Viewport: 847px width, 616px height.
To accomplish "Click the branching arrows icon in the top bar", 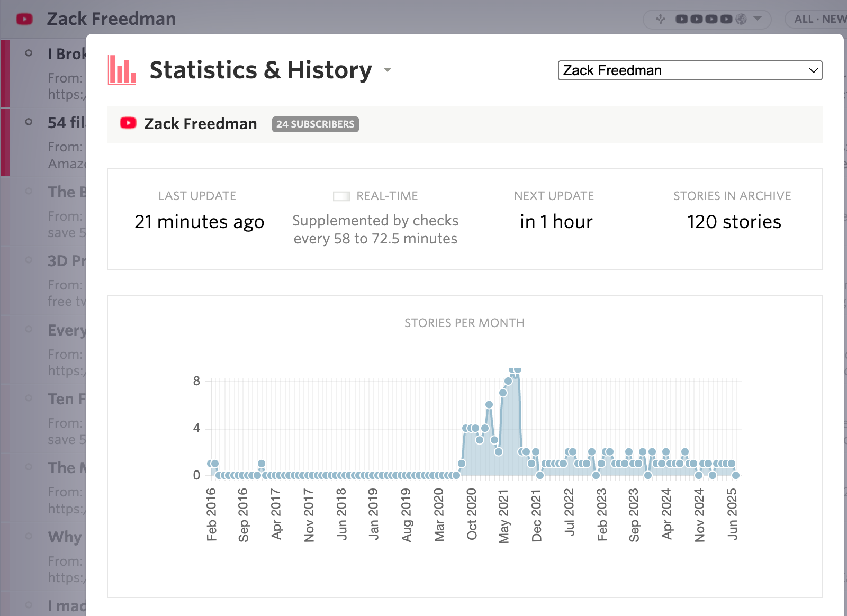I will (x=660, y=19).
